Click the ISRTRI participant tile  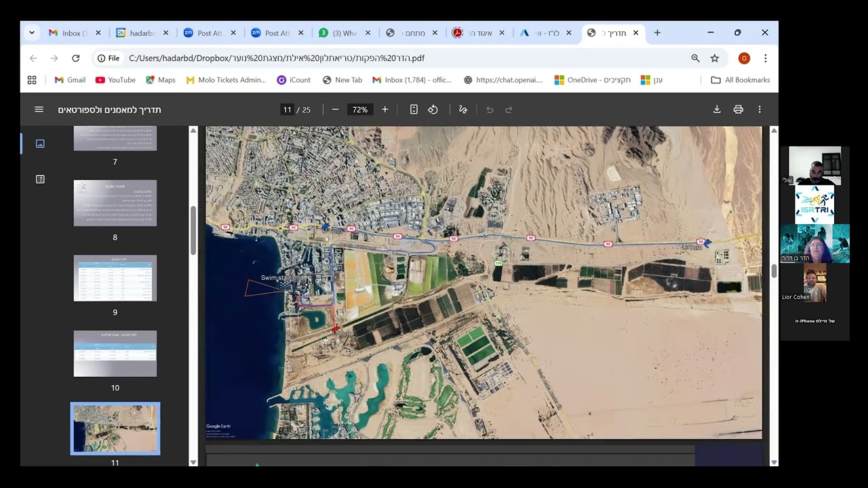[814, 205]
